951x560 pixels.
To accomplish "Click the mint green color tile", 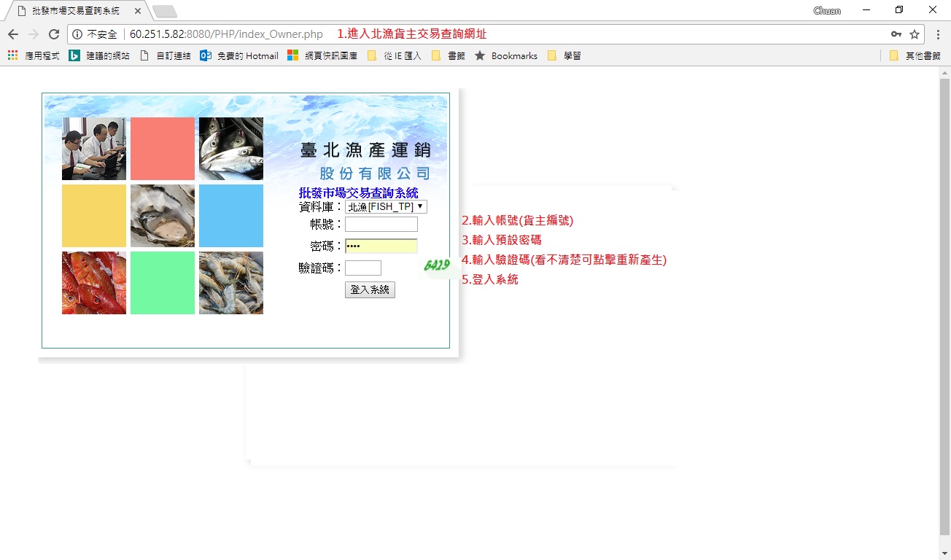I will [x=163, y=283].
